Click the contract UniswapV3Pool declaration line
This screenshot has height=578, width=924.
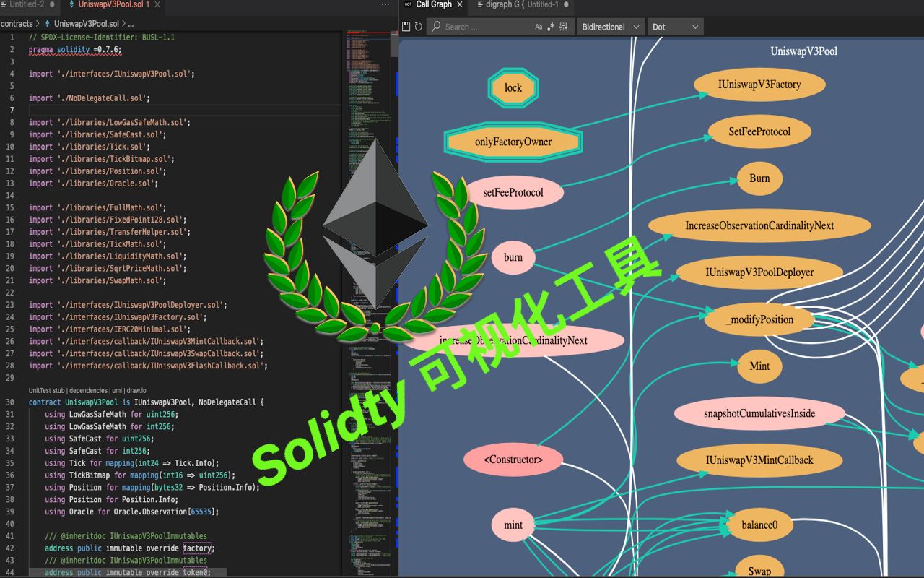[147, 402]
